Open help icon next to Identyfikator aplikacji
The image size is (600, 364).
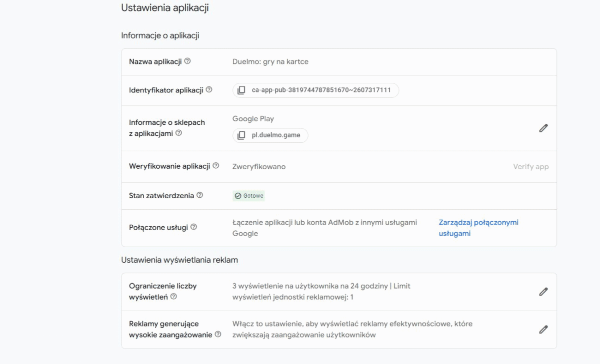[x=209, y=90]
